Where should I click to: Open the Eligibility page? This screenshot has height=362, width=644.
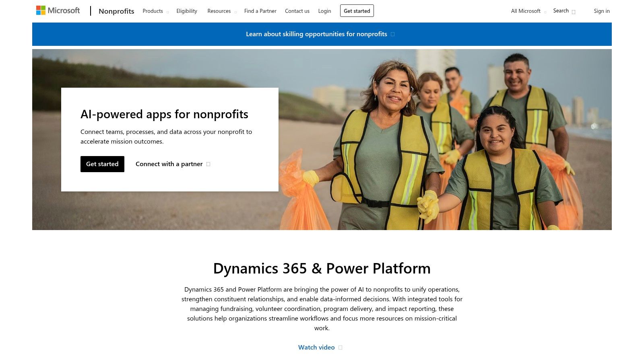click(186, 11)
